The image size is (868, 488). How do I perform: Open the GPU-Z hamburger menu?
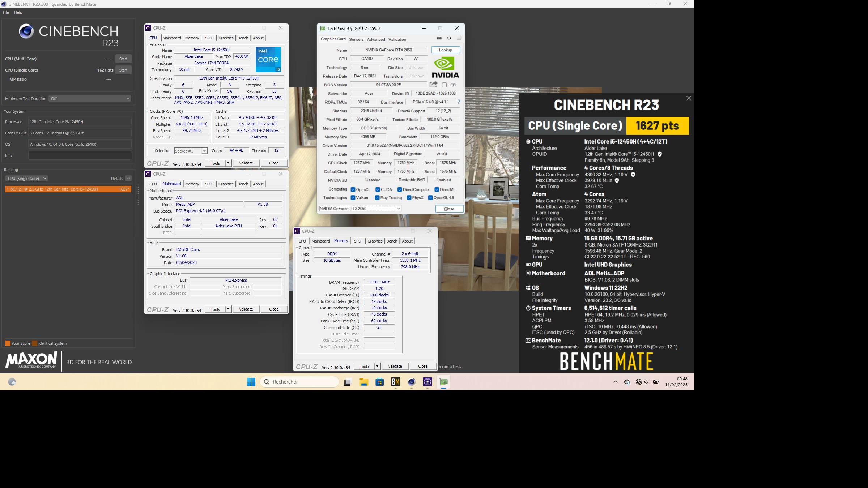click(x=459, y=38)
